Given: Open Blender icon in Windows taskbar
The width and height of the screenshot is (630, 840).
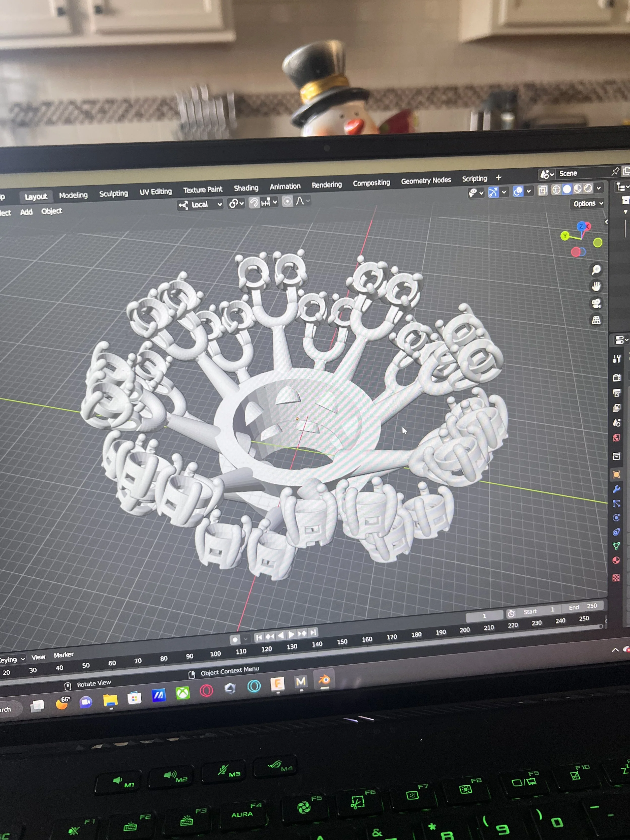Looking at the screenshot, I should tap(324, 680).
